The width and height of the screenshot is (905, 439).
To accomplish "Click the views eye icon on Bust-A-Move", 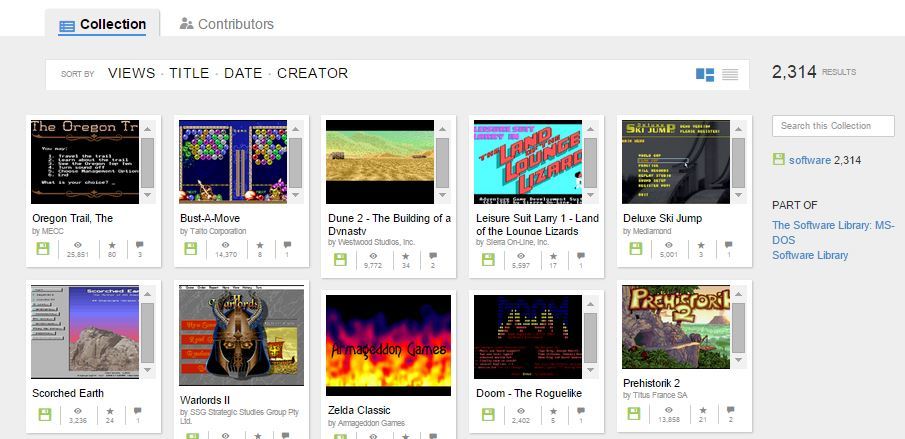I will 226,245.
